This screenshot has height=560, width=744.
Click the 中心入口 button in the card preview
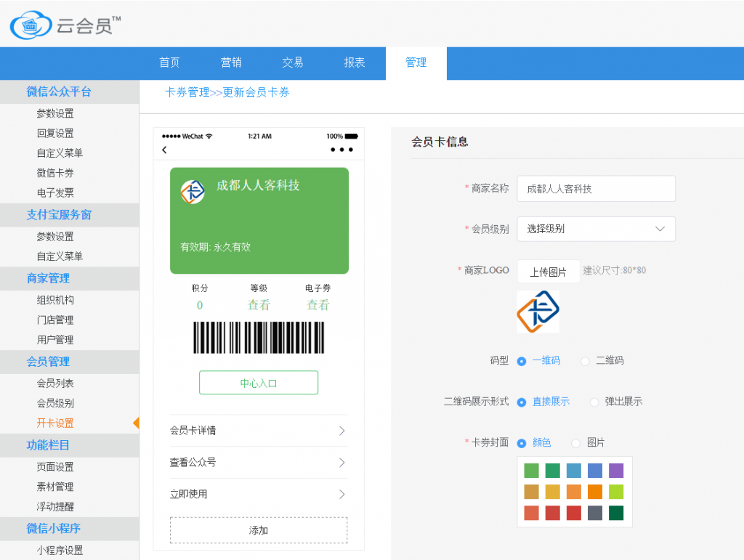point(258,382)
